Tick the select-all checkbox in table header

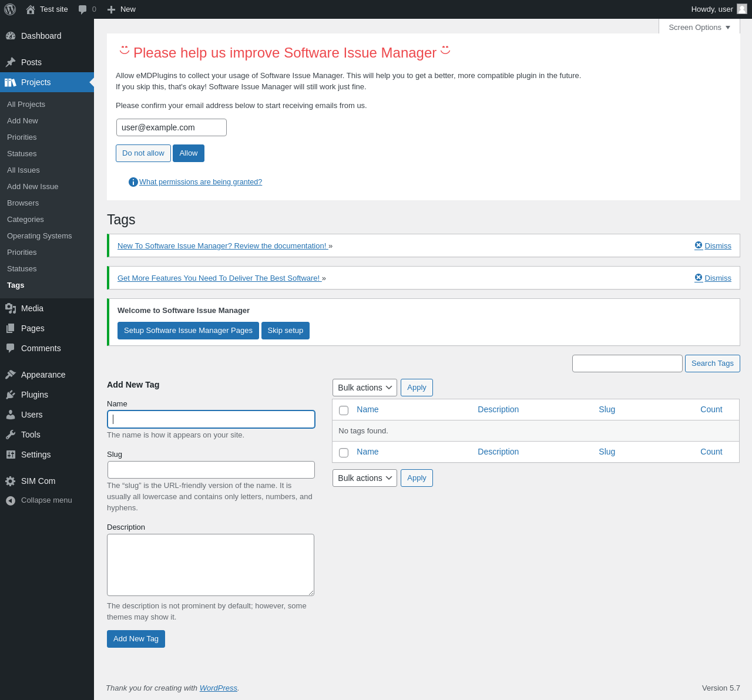(344, 410)
